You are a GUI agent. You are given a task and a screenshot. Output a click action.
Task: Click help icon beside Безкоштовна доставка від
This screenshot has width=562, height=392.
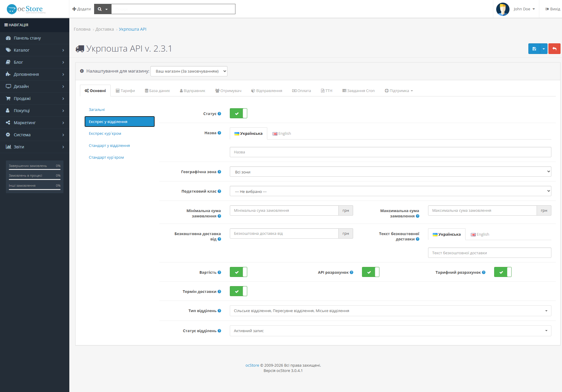point(219,239)
